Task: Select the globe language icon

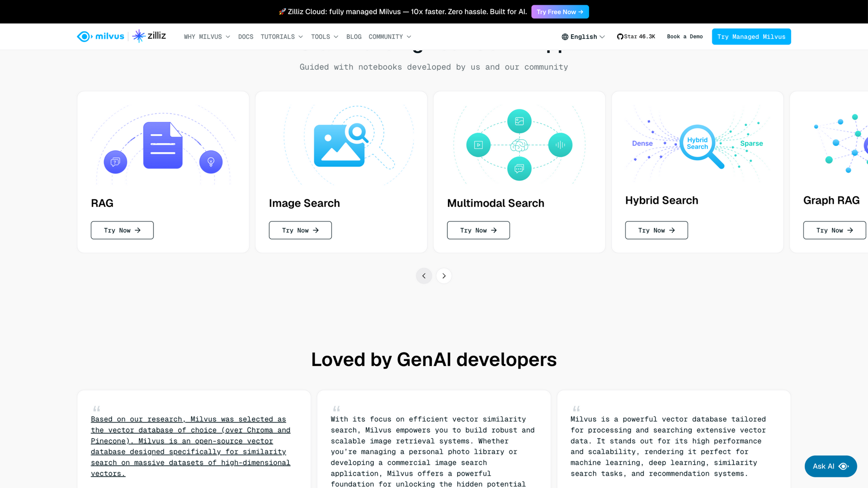Action: pyautogui.click(x=565, y=37)
